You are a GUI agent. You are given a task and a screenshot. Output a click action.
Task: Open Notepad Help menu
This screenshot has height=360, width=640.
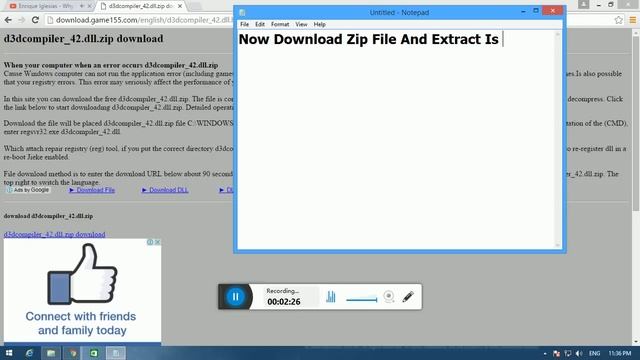pos(319,24)
